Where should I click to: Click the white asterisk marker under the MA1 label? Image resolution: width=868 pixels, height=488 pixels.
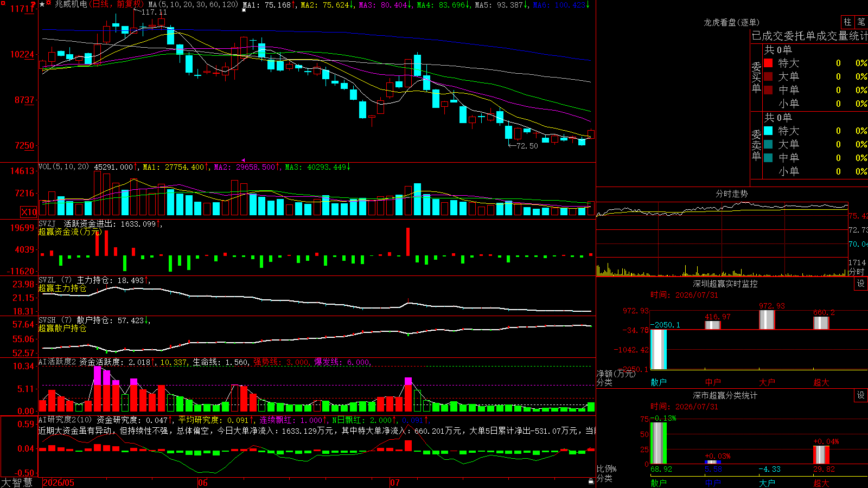(x=244, y=10)
